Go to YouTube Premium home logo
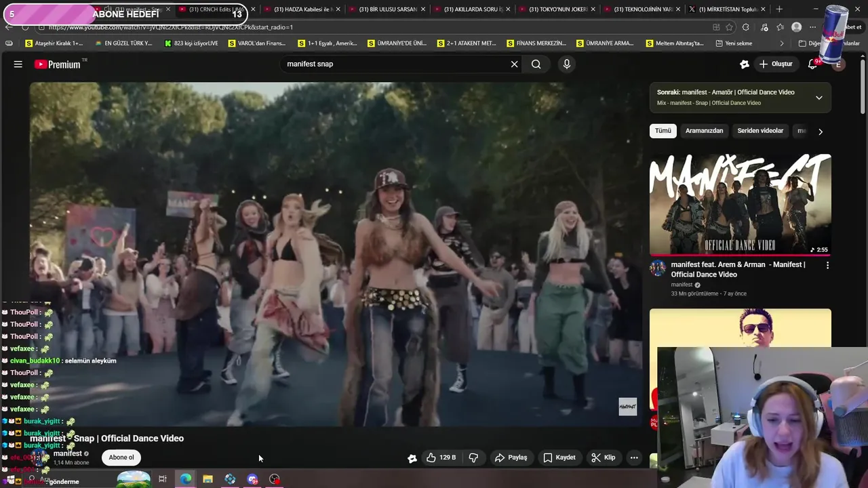Viewport: 868px width, 488px height. pos(58,64)
